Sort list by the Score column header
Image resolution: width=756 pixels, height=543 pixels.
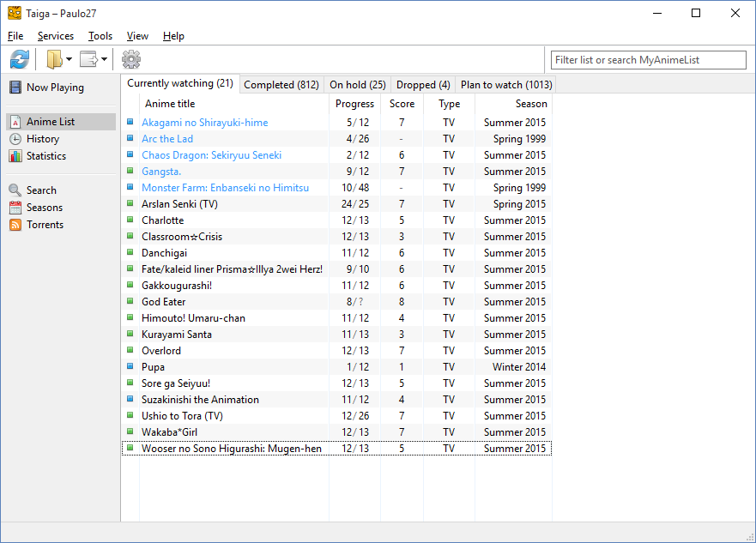point(402,104)
